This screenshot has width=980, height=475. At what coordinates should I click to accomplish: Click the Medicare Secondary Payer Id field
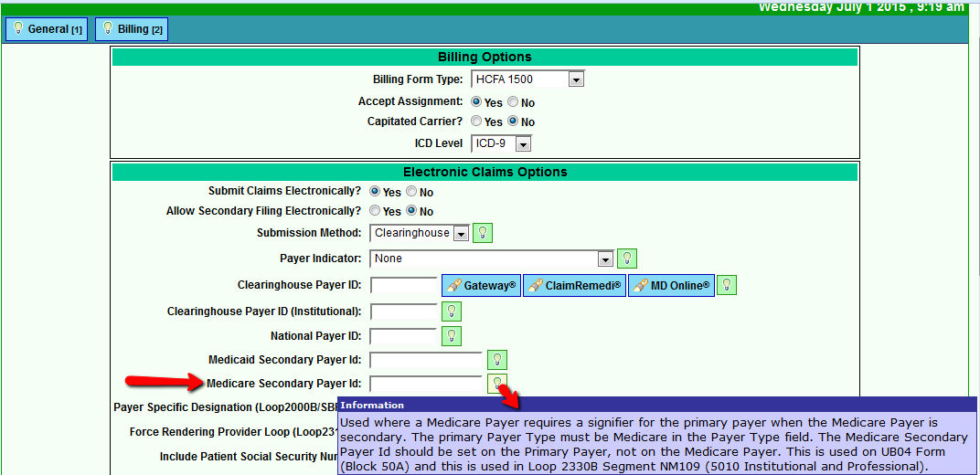click(426, 384)
